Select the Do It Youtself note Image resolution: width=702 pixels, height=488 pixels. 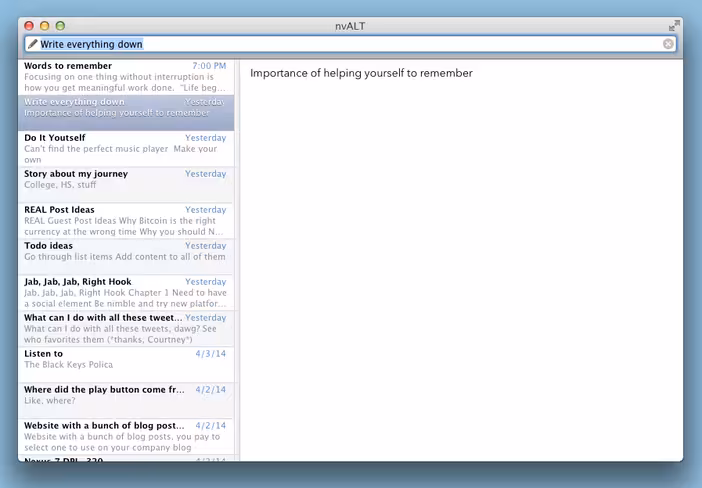[x=126, y=149]
